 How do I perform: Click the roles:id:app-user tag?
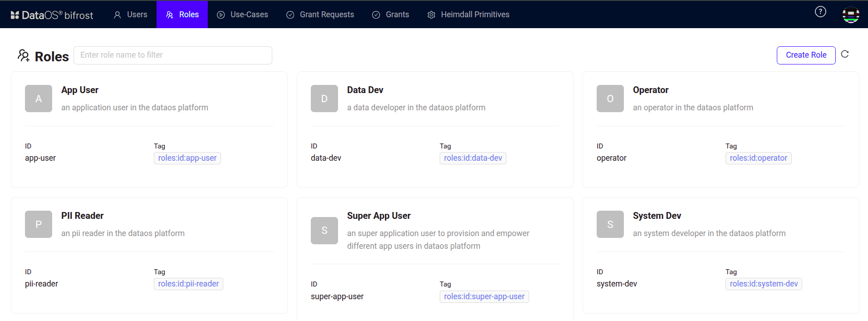point(187,158)
